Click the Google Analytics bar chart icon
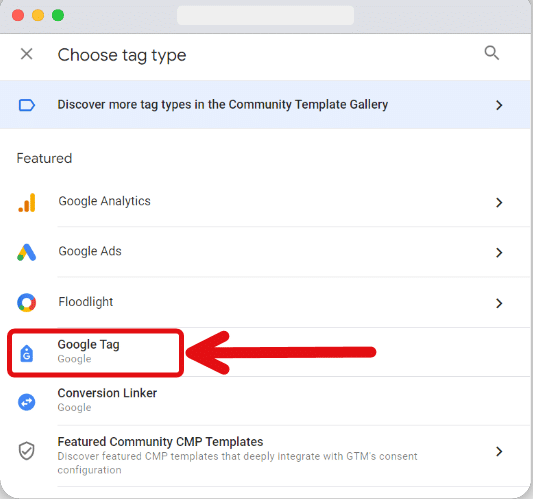Screen dimensions: 533x499 click(27, 203)
